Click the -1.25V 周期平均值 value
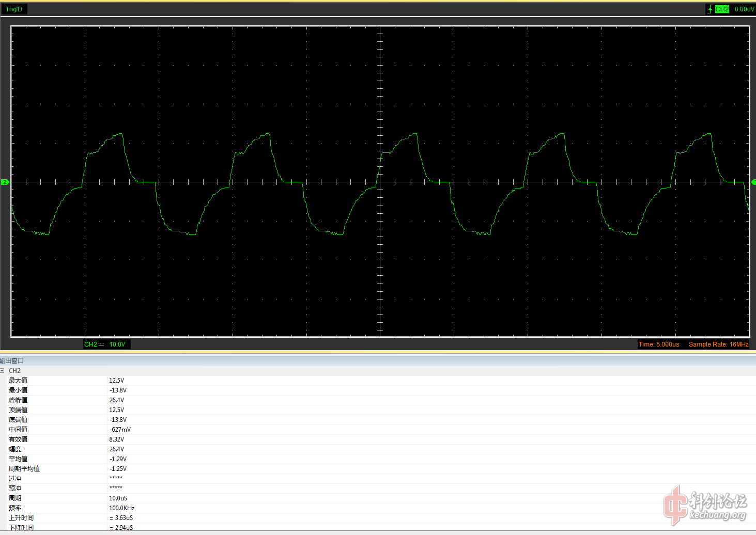756x535 pixels. [118, 469]
